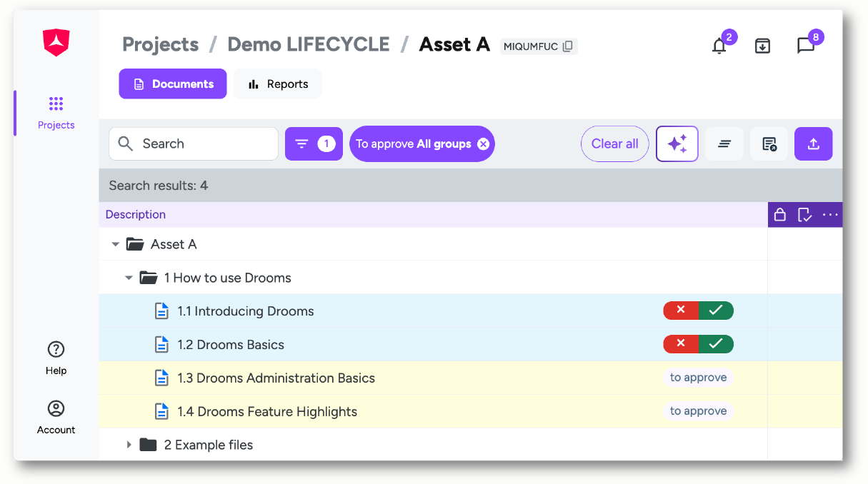The height and width of the screenshot is (484, 868).
Task: Approve document 1.1 Introducing Drooms
Action: pyautogui.click(x=716, y=311)
